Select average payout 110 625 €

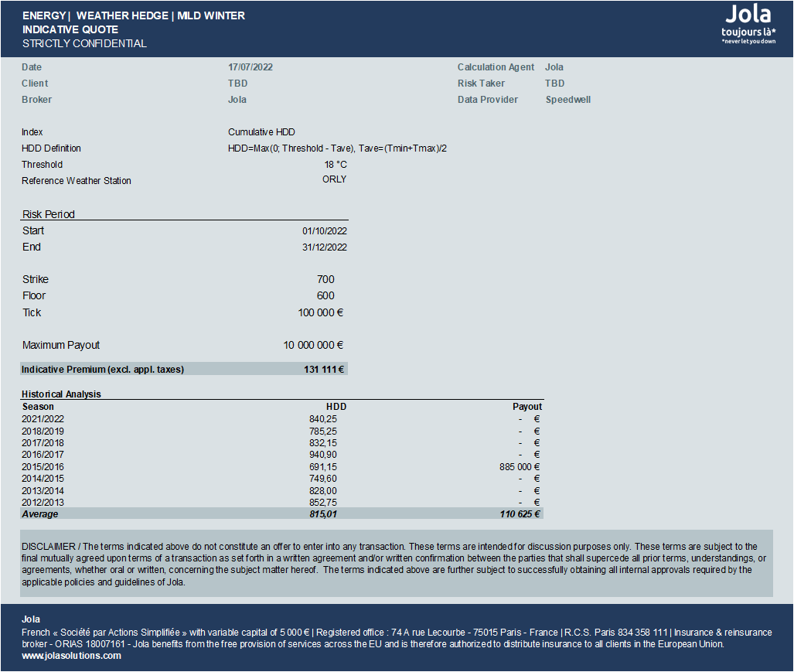[520, 514]
